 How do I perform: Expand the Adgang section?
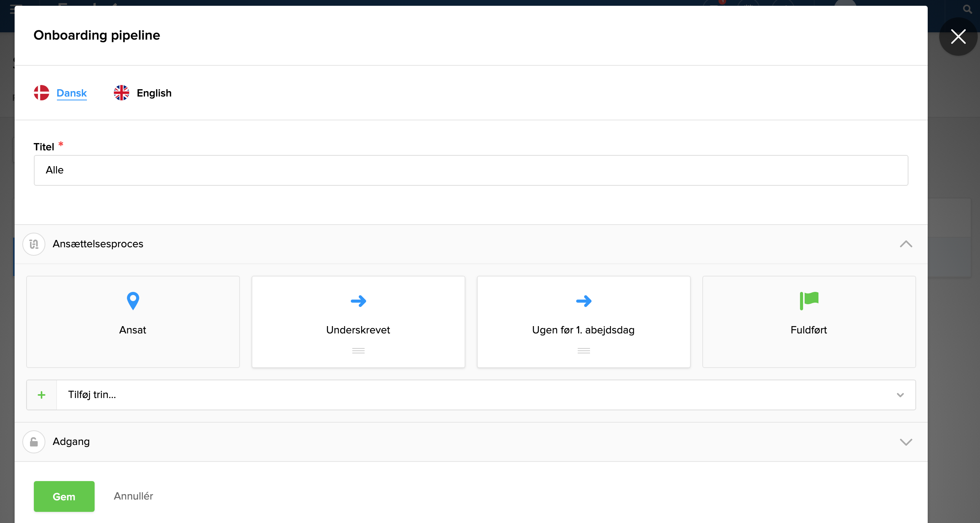pos(906,442)
